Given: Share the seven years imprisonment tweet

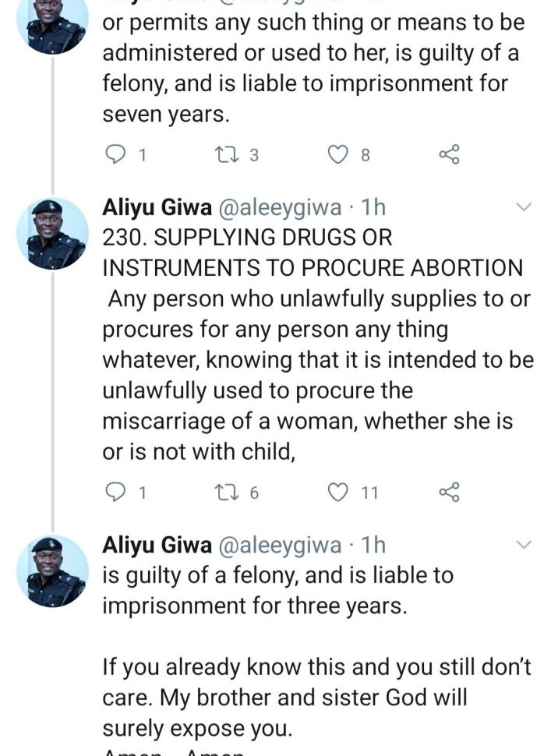Looking at the screenshot, I should (450, 154).
